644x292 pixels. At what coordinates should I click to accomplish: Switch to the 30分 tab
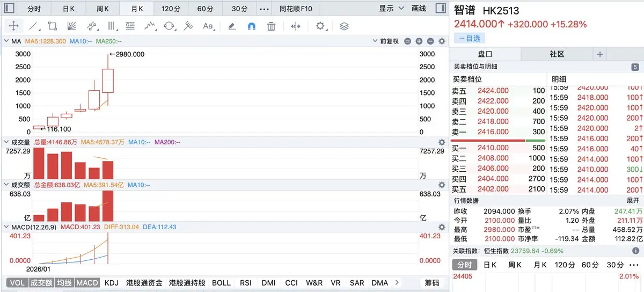coord(239,9)
